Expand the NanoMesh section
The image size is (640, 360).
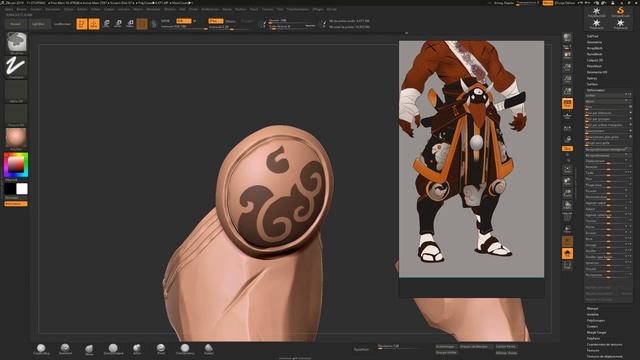pos(595,54)
